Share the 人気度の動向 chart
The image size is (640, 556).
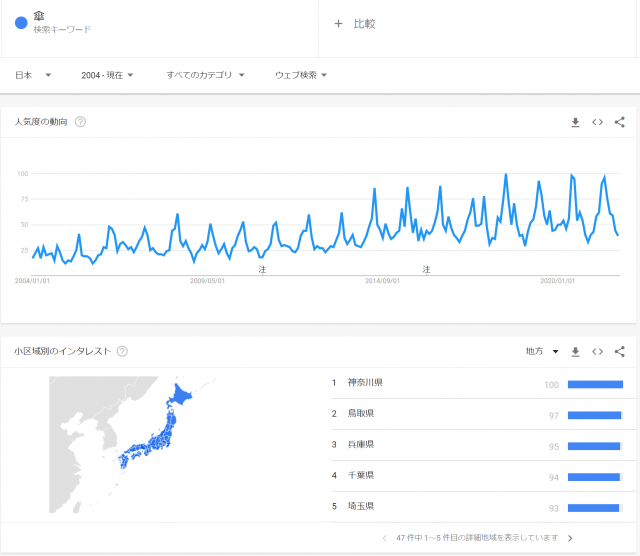point(619,122)
